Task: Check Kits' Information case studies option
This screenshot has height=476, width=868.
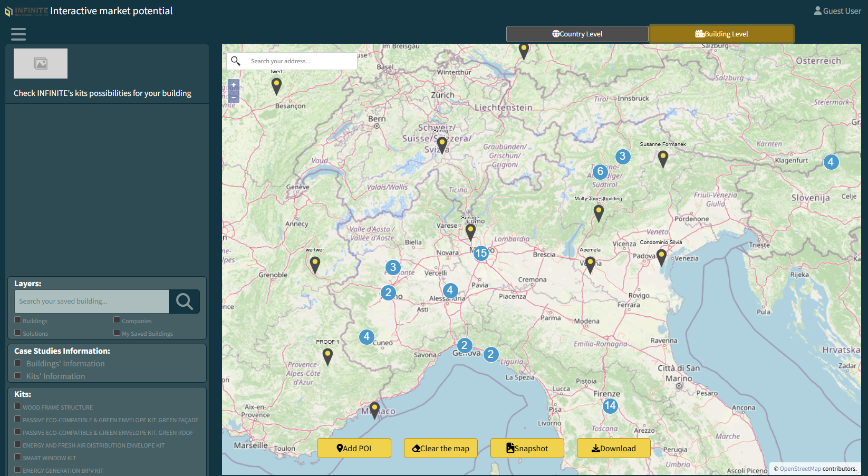Action: pos(17,376)
